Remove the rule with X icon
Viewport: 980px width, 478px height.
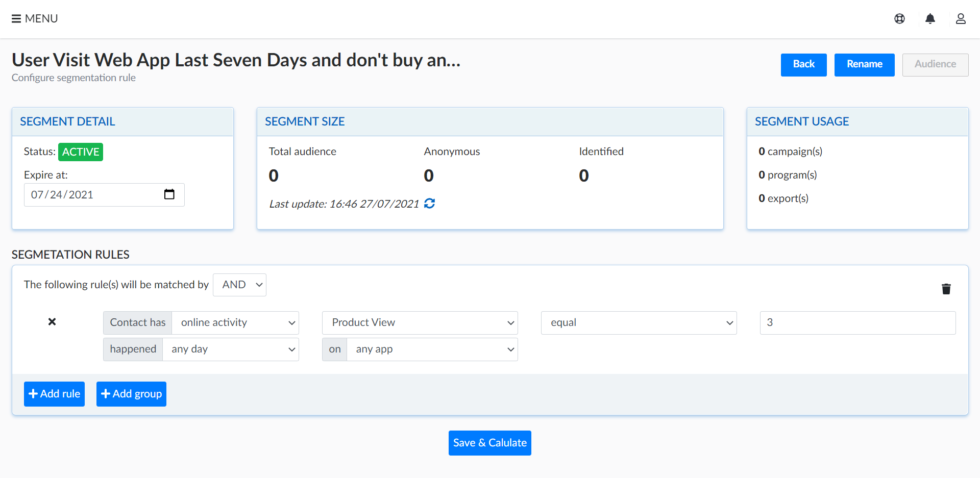point(52,322)
